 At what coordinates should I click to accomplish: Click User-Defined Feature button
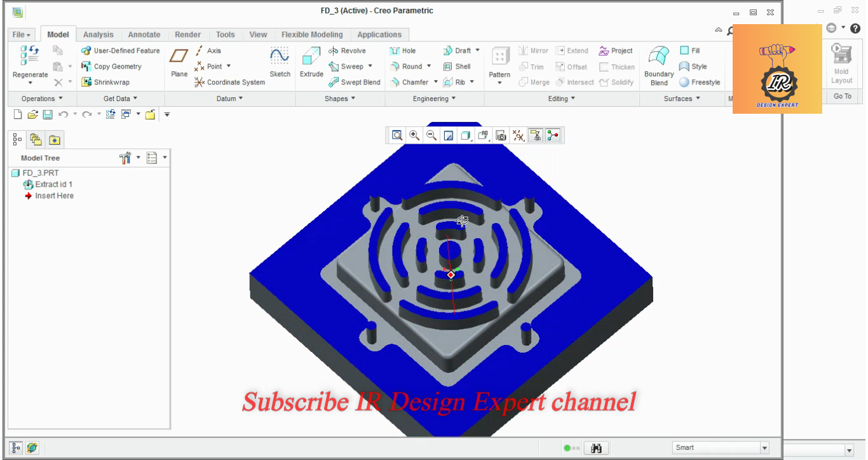(121, 51)
